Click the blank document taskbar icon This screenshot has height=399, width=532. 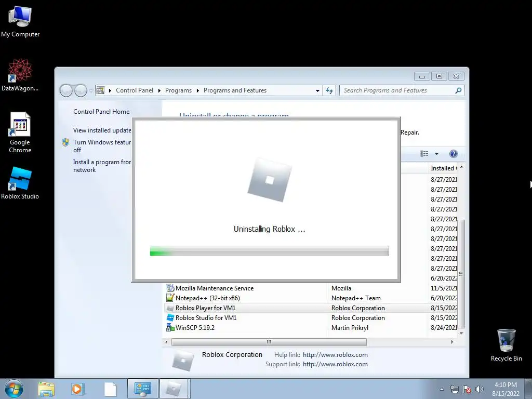tap(110, 389)
